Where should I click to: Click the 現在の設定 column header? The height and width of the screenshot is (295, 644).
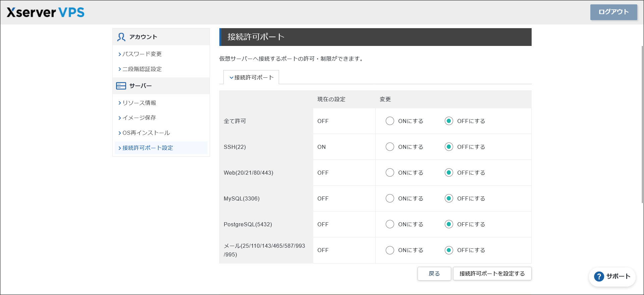click(331, 99)
